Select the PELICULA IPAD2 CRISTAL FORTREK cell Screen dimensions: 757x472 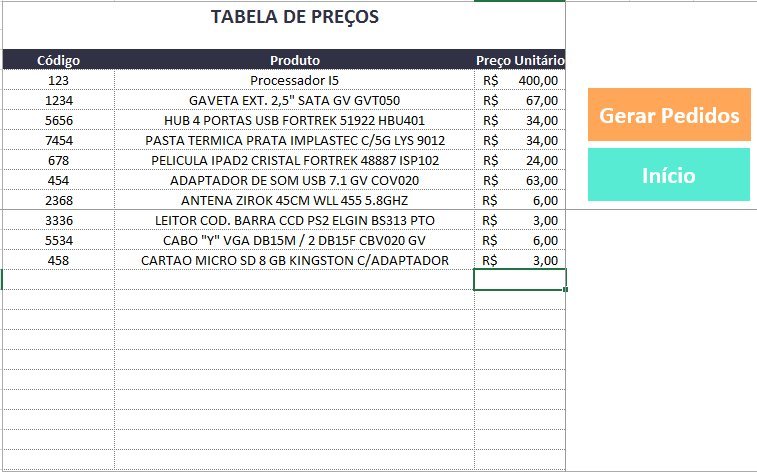point(294,160)
